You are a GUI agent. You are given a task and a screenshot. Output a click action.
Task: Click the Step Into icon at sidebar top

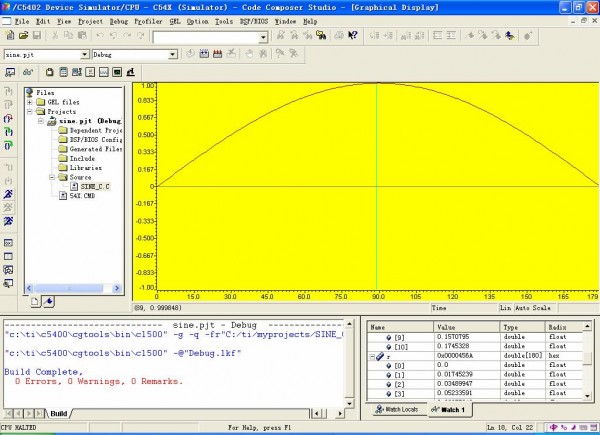click(x=8, y=92)
